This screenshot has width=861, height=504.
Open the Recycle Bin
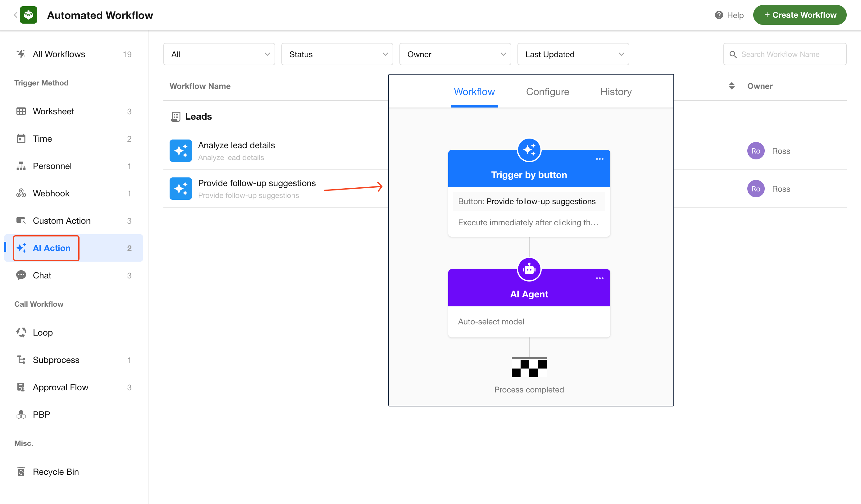pyautogui.click(x=56, y=472)
